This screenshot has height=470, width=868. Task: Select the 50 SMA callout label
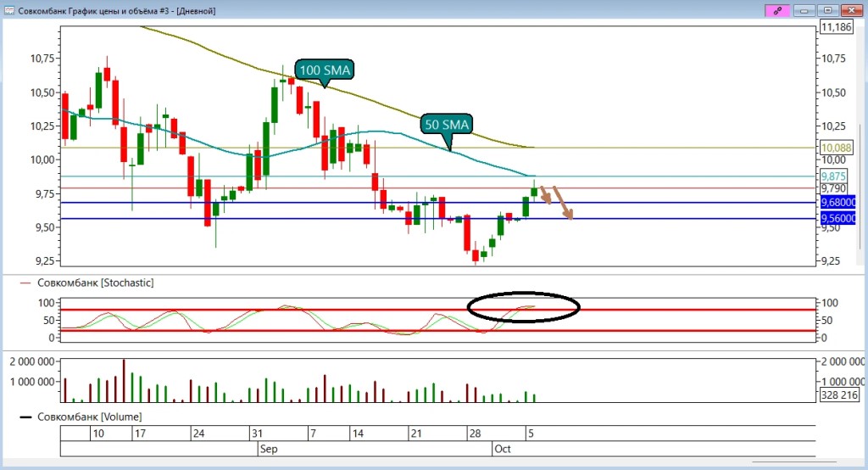click(447, 125)
